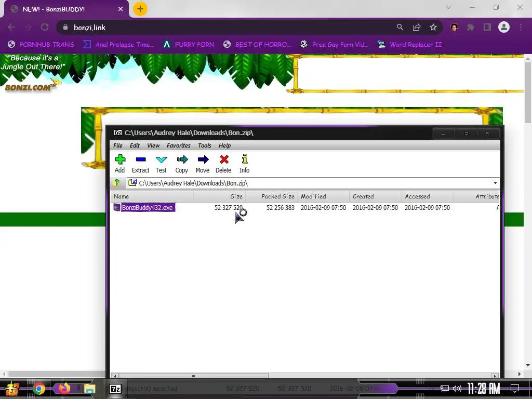This screenshot has height=399, width=532.
Task: Open the volume control in tray
Action: (457, 389)
